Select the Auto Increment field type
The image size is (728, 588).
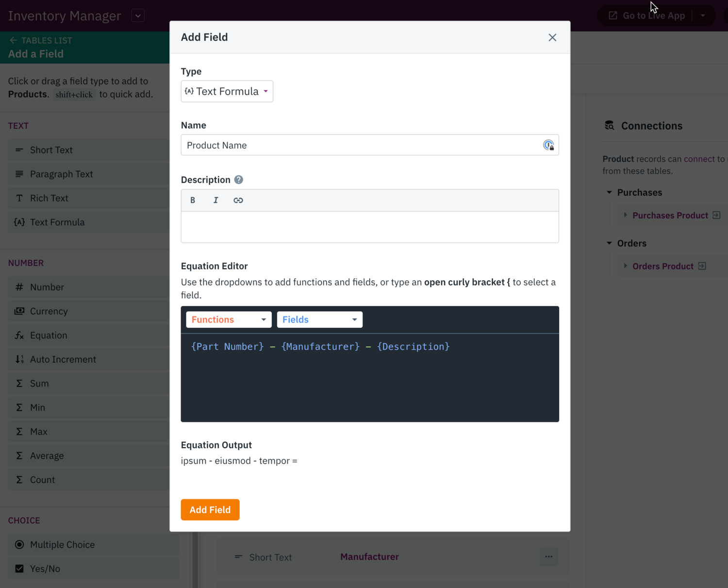pyautogui.click(x=63, y=359)
